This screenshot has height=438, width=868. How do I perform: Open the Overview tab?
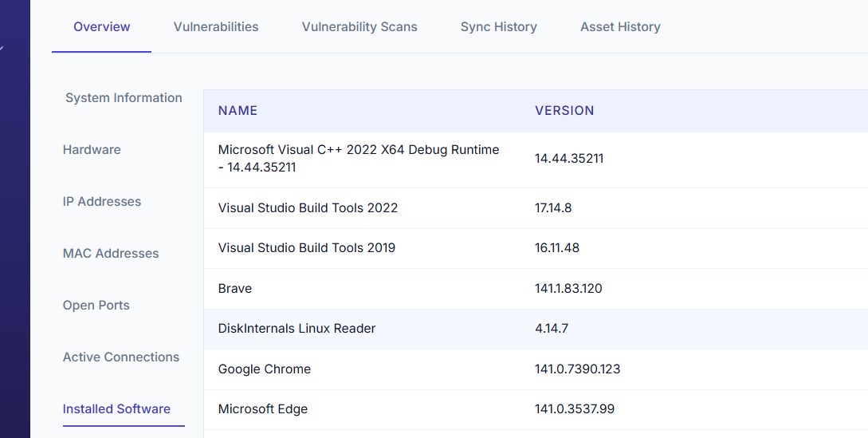[x=101, y=26]
